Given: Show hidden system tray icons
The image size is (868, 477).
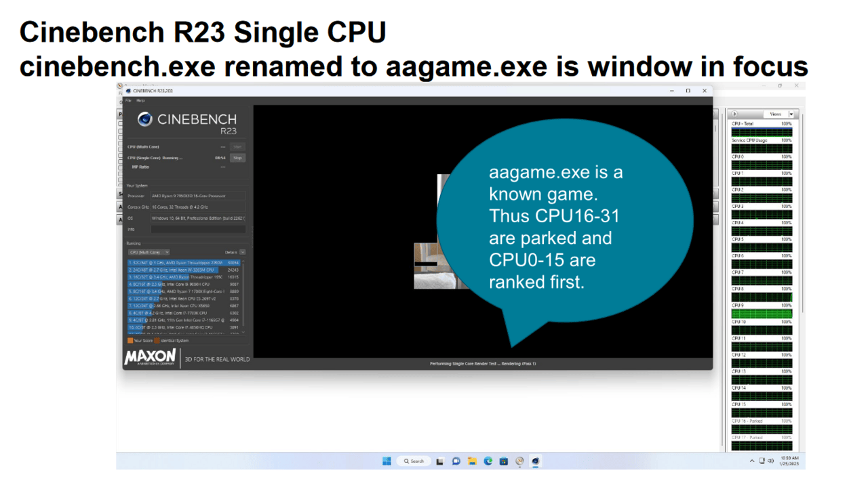Looking at the screenshot, I should pyautogui.click(x=751, y=461).
